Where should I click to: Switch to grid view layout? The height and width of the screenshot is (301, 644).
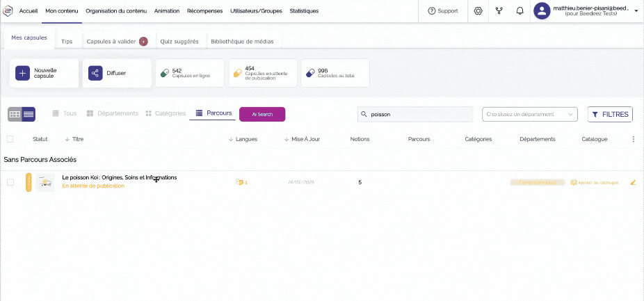15,114
